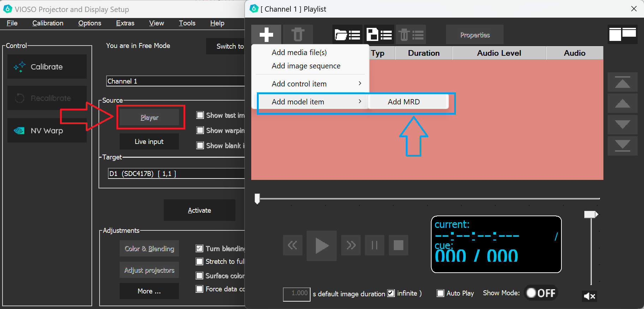Open the Calibration menu
Screen dimensions: 644x309
[x=48, y=23]
